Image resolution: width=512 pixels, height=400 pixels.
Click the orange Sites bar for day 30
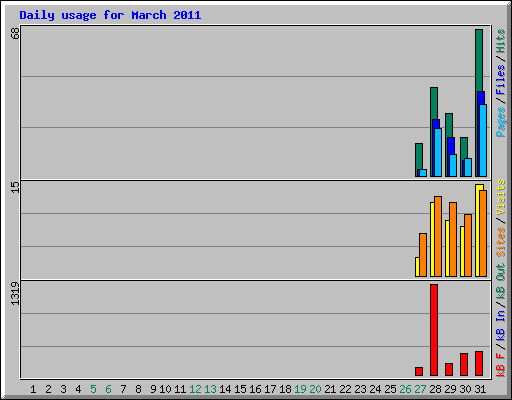coord(468,245)
